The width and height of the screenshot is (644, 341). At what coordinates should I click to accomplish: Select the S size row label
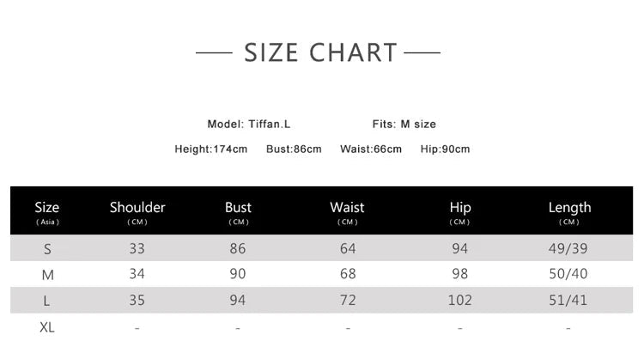pyautogui.click(x=47, y=249)
